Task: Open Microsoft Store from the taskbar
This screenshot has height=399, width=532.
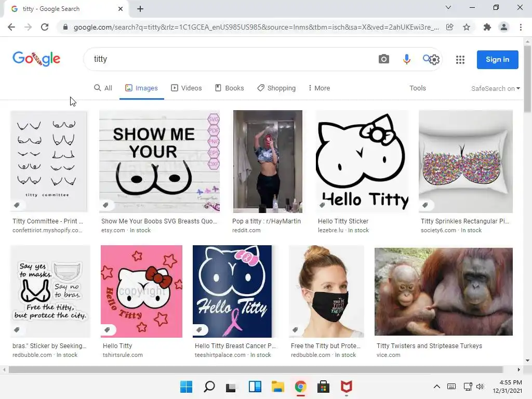Action: tap(323, 387)
